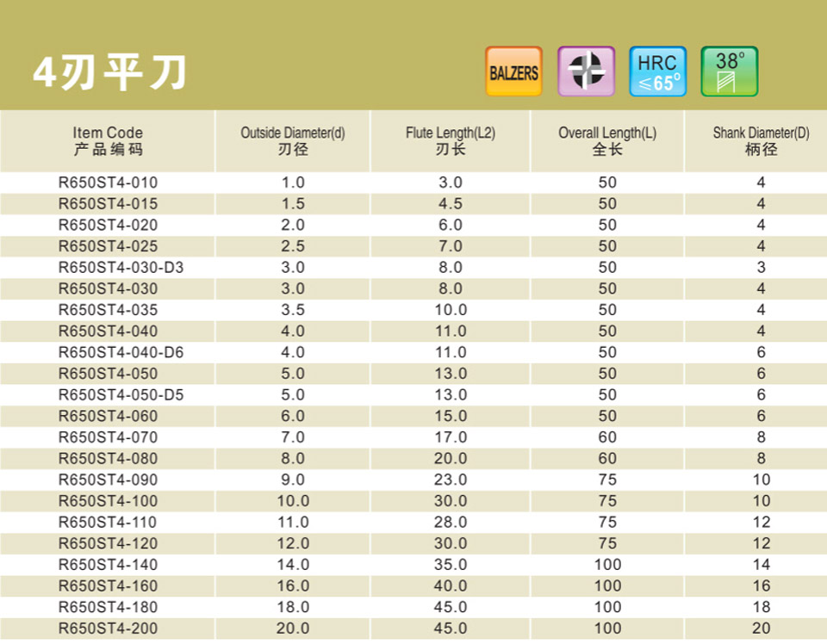Select the Overall Length(L) column header
This screenshot has width=827, height=644.
pos(607,140)
